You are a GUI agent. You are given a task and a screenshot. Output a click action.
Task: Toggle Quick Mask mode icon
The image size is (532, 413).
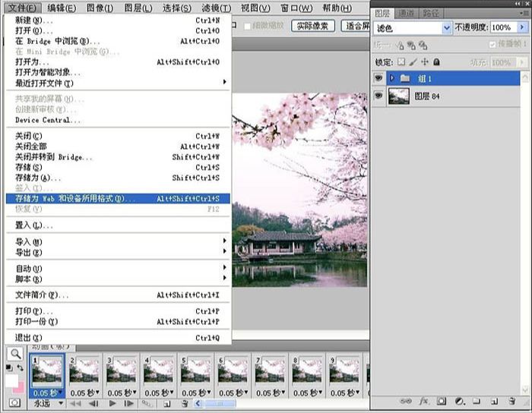pyautogui.click(x=15, y=402)
